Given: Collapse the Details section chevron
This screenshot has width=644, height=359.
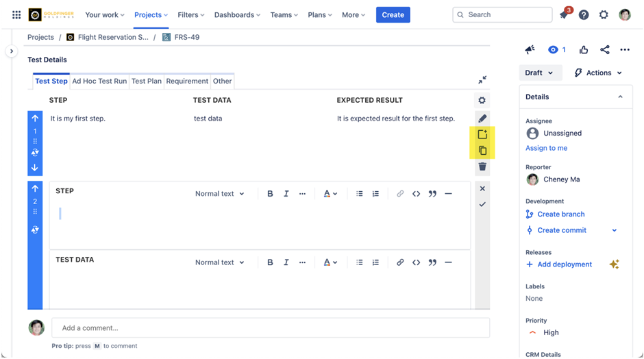Looking at the screenshot, I should (x=620, y=97).
